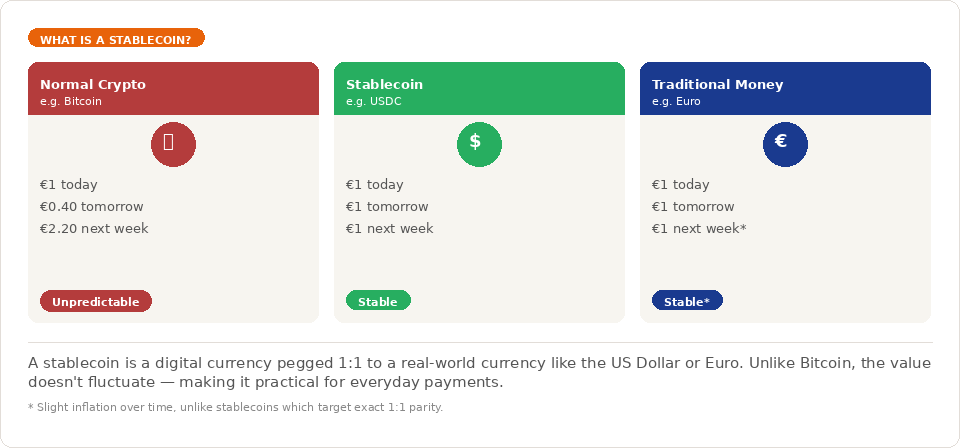The width and height of the screenshot is (960, 448).
Task: Click the green 'Stable' badge
Action: point(378,301)
